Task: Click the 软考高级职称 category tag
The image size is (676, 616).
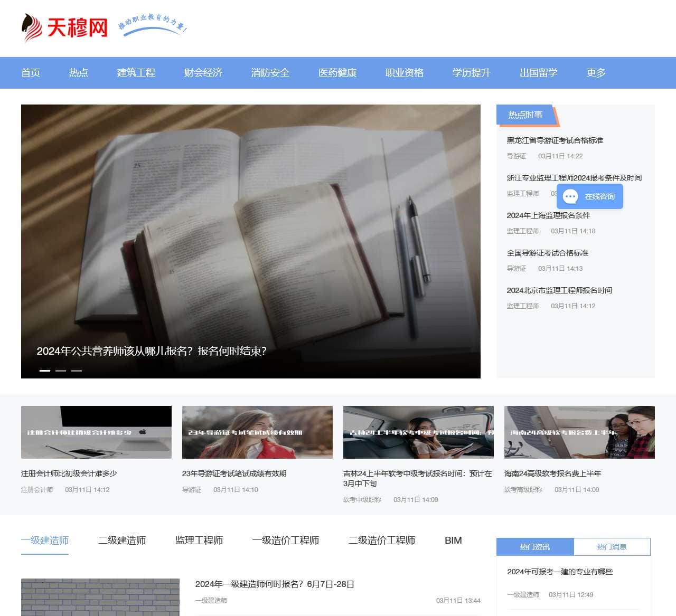Action: [523, 490]
